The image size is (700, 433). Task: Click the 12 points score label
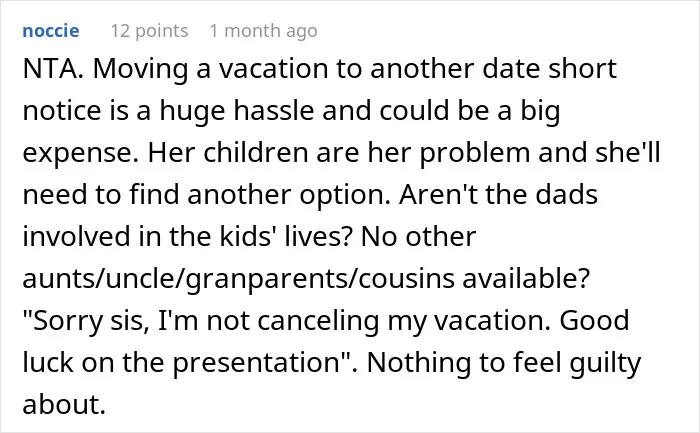click(150, 31)
